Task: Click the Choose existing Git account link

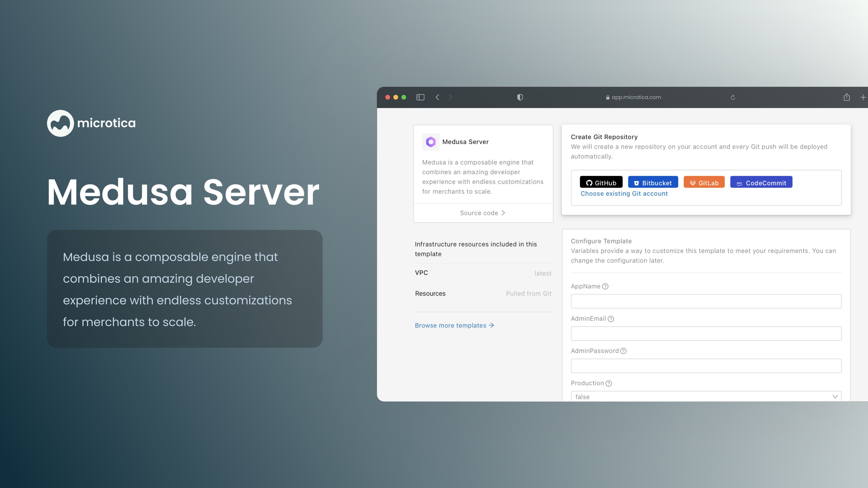Action: (x=624, y=194)
